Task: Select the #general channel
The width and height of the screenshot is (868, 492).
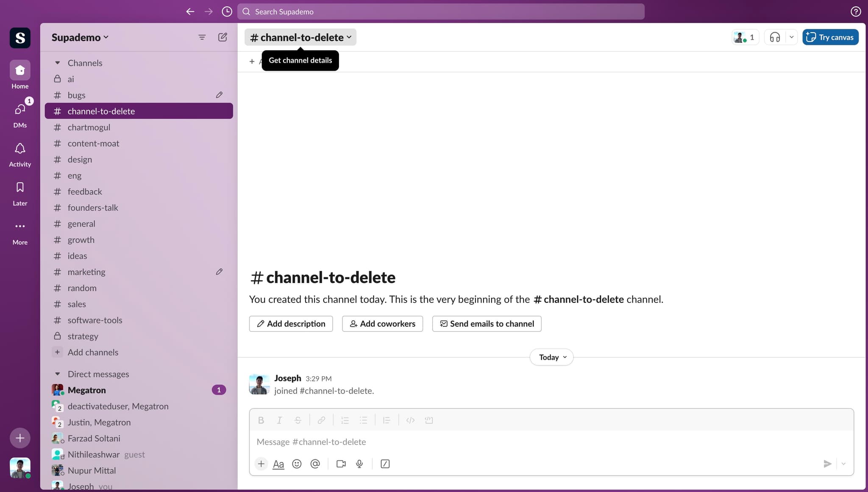Action: (x=81, y=223)
